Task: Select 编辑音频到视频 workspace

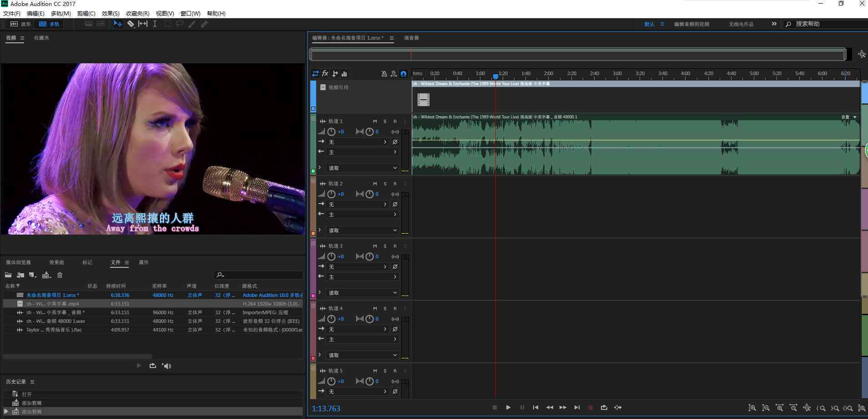Action: pyautogui.click(x=691, y=24)
